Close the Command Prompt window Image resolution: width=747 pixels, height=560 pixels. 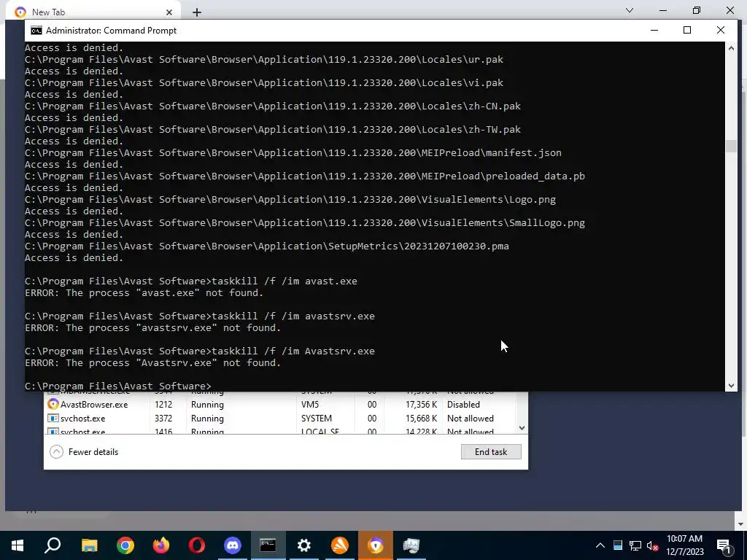[720, 30]
